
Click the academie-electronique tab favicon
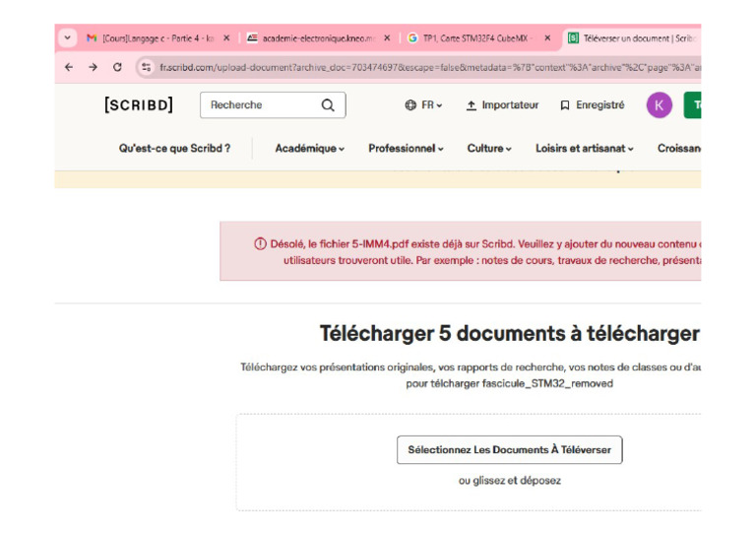(252, 38)
